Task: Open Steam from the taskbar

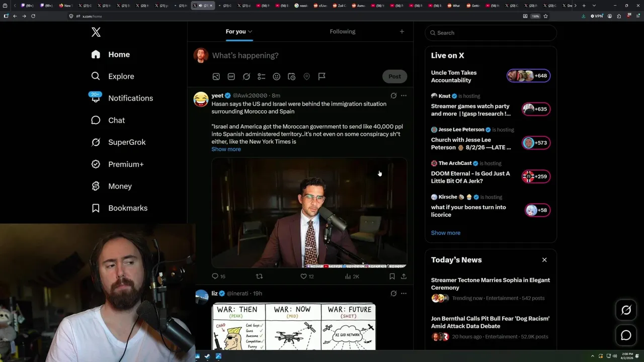Action: coord(207,356)
